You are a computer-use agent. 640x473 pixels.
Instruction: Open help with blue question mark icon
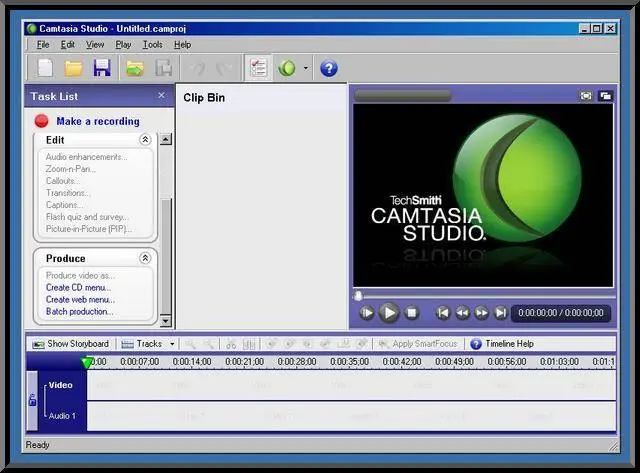(x=329, y=68)
